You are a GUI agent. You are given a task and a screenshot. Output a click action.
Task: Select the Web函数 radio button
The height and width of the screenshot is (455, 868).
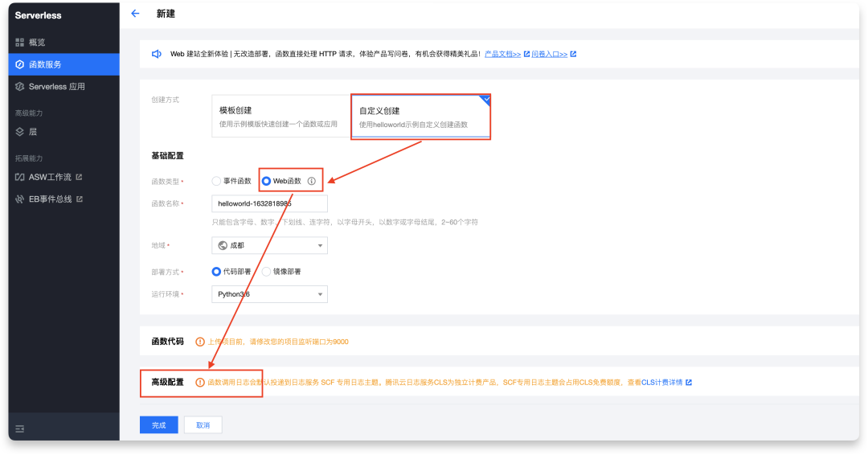pos(266,181)
